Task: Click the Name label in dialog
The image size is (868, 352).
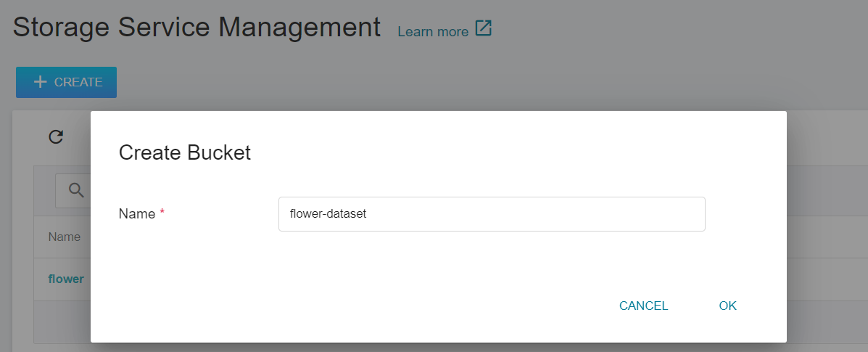Action: click(137, 214)
